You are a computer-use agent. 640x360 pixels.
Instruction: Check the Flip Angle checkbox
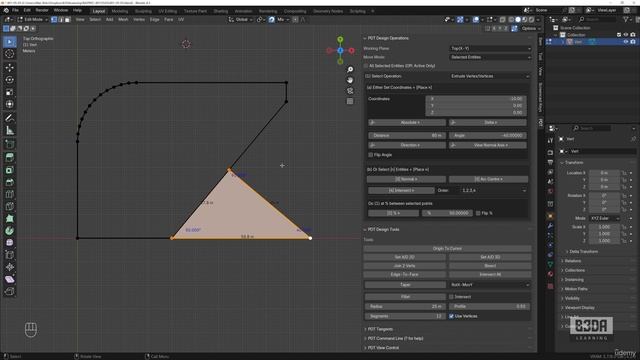(371, 155)
